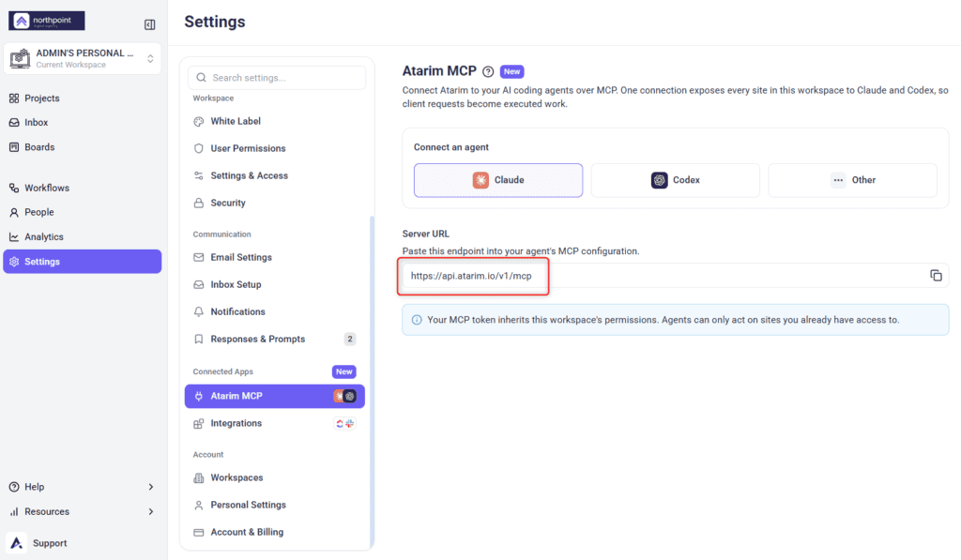Copy the Server URL icon

[936, 276]
